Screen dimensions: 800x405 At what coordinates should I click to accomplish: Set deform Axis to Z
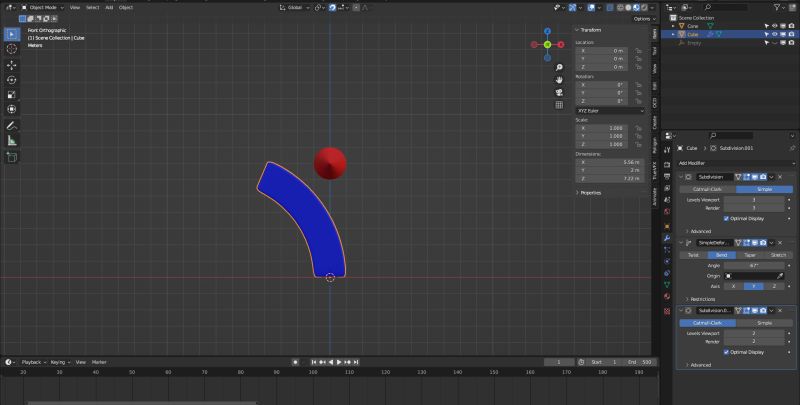tap(774, 287)
